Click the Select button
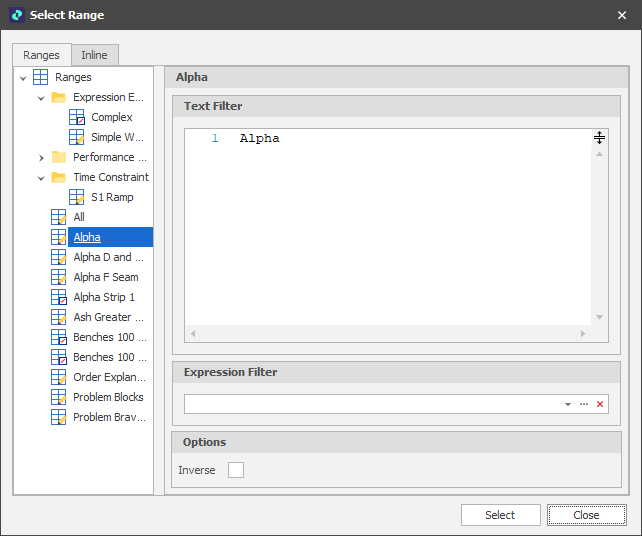Viewport: 642px width, 536px height. click(x=500, y=515)
